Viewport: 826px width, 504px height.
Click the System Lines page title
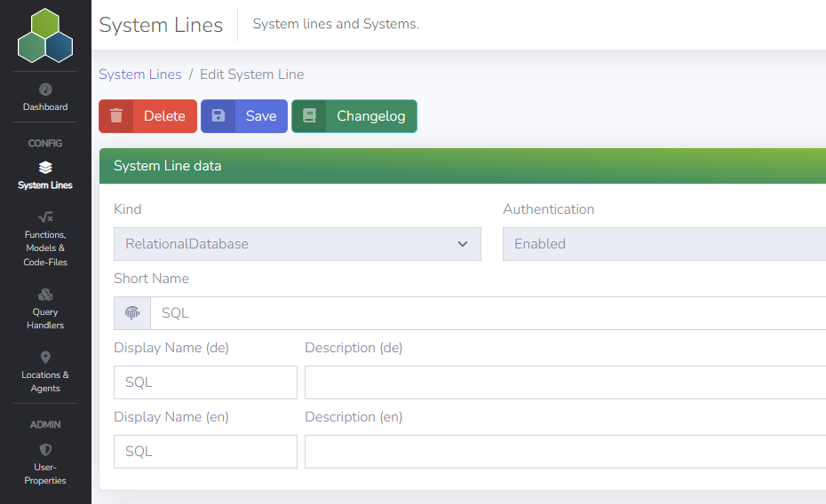pos(161,25)
